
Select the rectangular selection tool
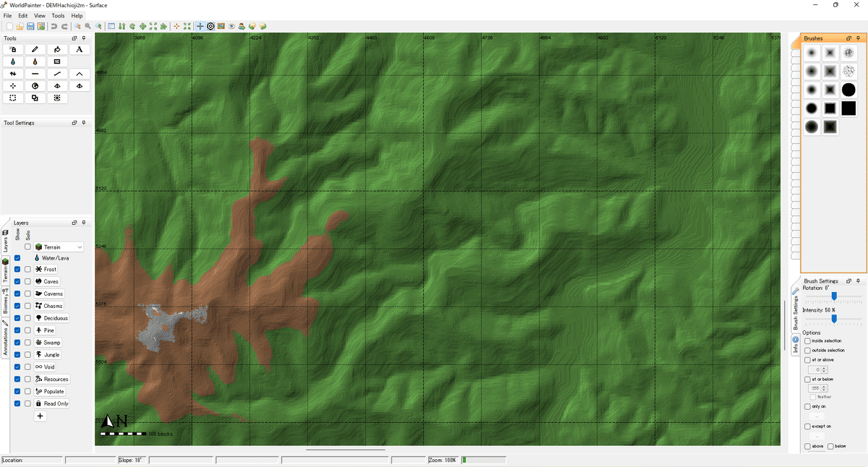[x=13, y=98]
